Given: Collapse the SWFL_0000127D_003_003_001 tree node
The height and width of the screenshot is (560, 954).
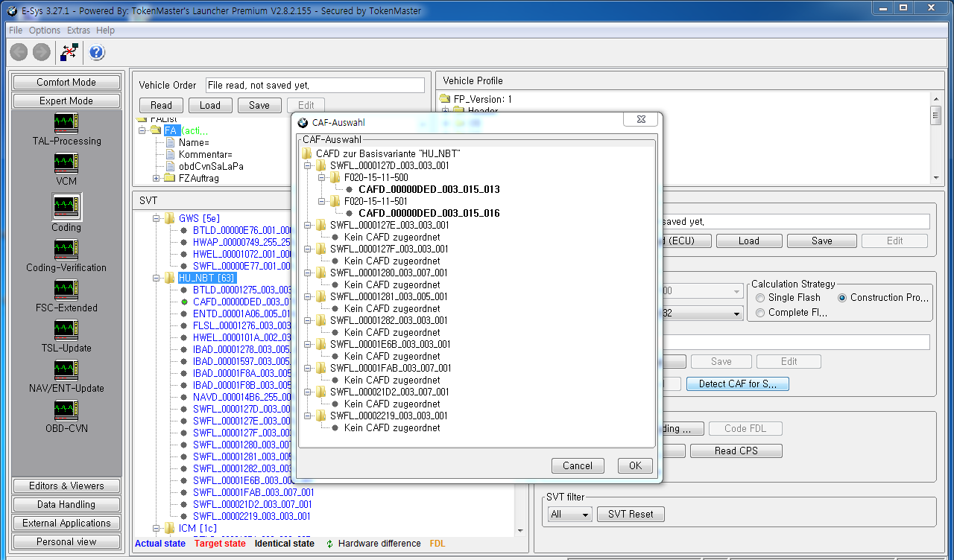Looking at the screenshot, I should pyautogui.click(x=308, y=165).
